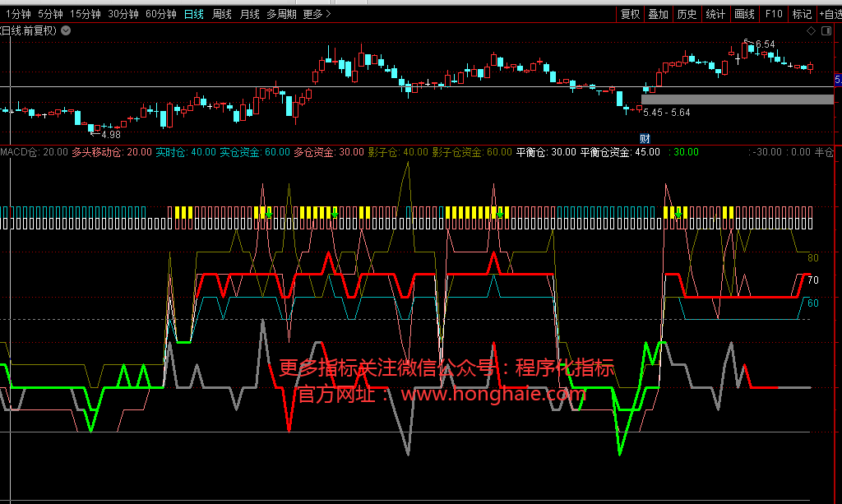Open dropdown arrow beside 日线 前复权
Image resolution: width=842 pixels, height=504 pixels.
66,30
